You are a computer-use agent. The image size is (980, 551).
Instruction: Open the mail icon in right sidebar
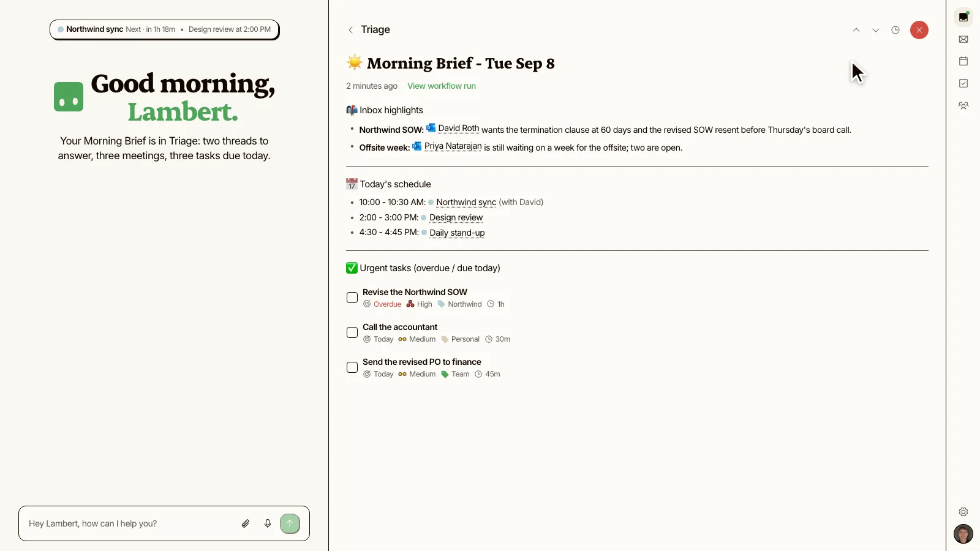click(963, 39)
